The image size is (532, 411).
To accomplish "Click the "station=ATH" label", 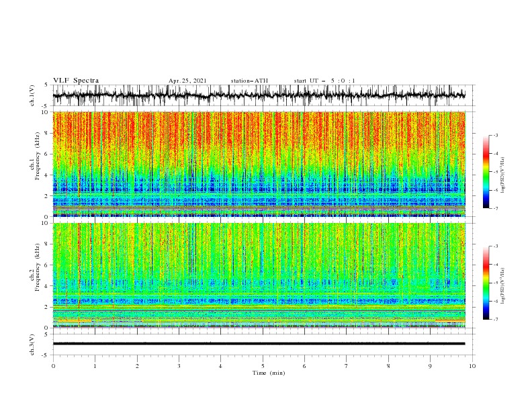I will 249,81.
